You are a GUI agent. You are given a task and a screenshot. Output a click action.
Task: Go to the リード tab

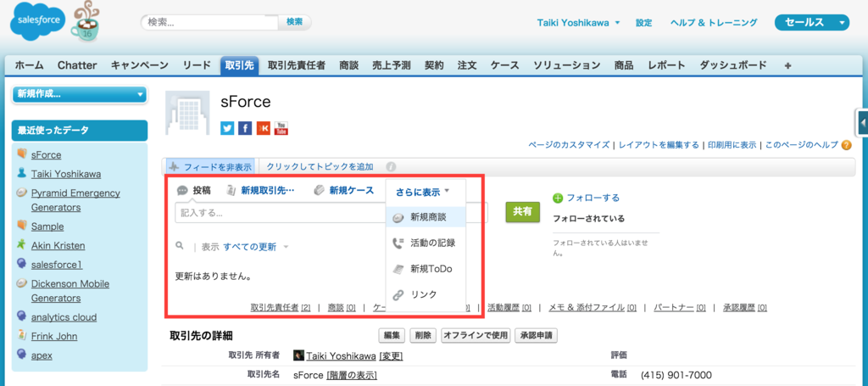tap(197, 65)
